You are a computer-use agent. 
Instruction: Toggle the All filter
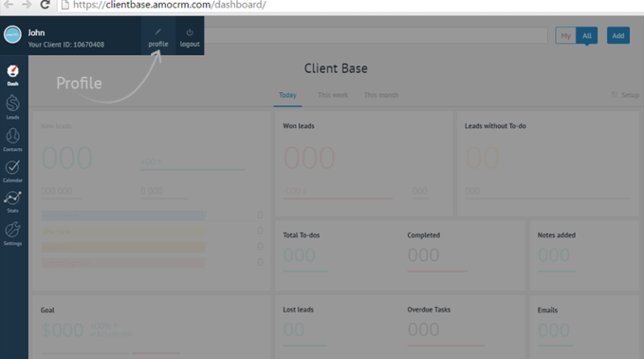click(587, 36)
